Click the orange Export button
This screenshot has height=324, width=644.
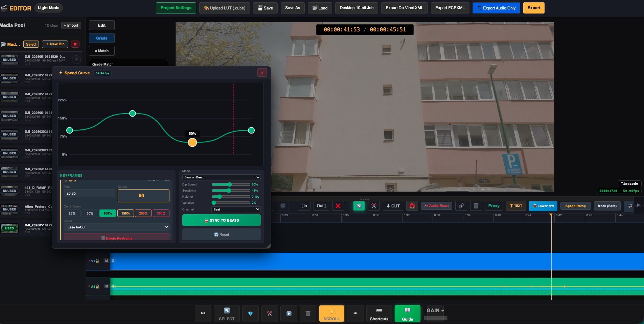(534, 8)
